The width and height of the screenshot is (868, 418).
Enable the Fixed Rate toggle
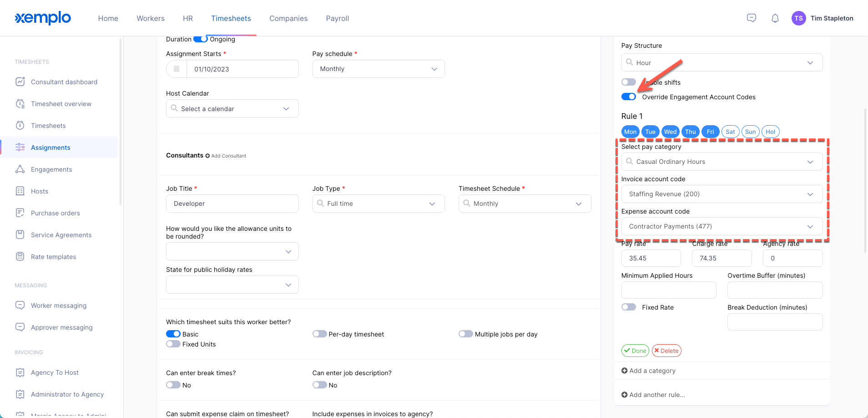(x=629, y=307)
